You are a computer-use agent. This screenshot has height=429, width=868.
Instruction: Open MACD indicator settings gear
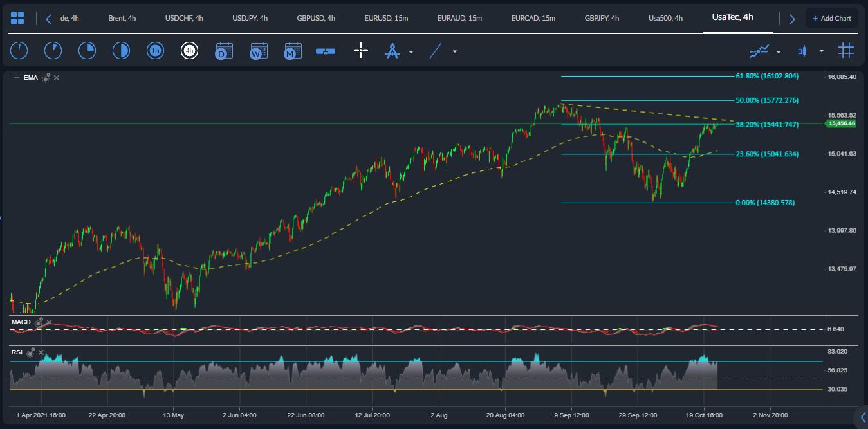coord(39,321)
